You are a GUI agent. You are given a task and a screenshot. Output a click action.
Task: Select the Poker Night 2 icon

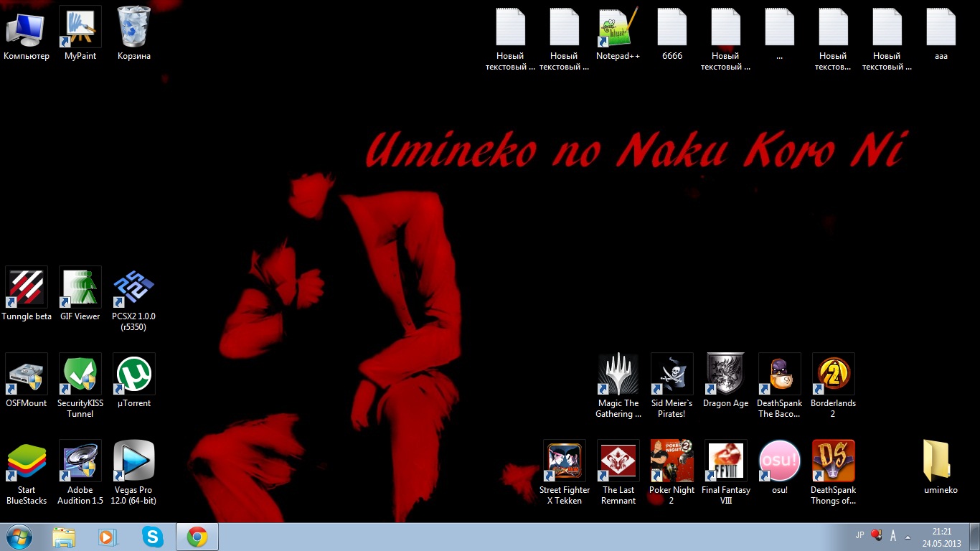tap(672, 473)
